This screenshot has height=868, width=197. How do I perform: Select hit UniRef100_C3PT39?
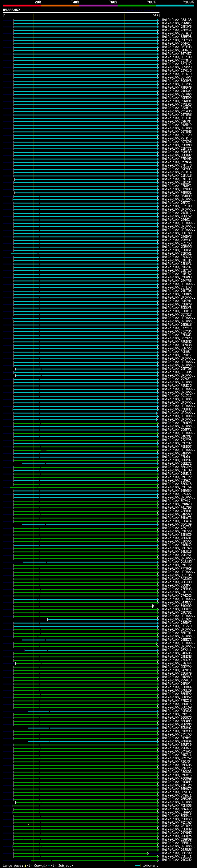(176, 470)
